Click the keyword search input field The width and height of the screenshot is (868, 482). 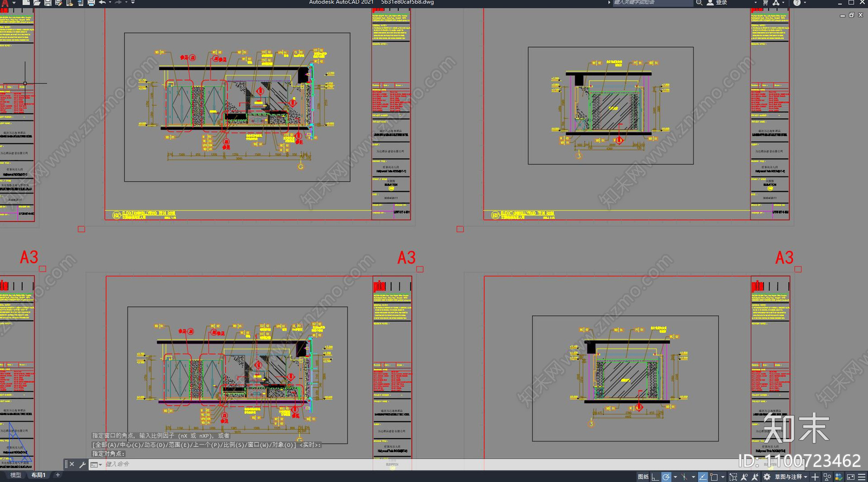click(653, 3)
